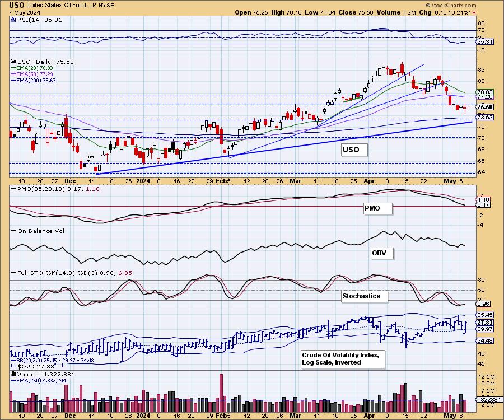Click the Volume 4,322,881 panel label

[x=46, y=374]
